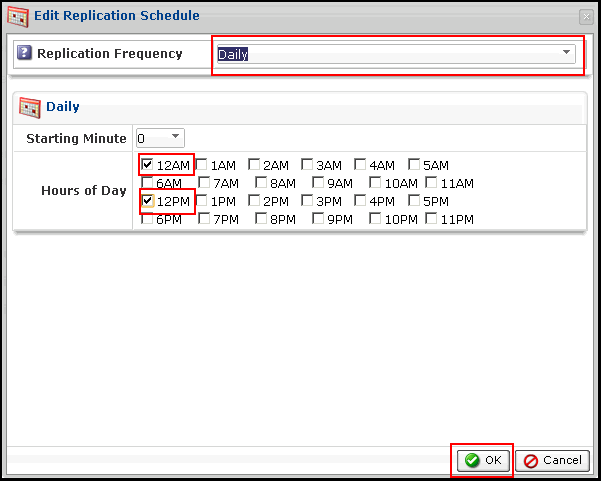Check the 9AM checkbox
The image size is (601, 481).
pos(318,182)
